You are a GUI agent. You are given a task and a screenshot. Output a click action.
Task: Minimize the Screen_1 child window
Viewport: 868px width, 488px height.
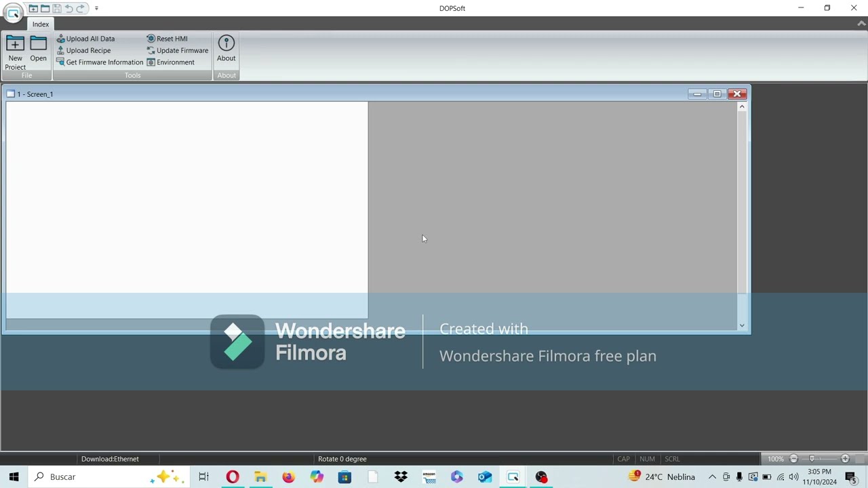(697, 94)
